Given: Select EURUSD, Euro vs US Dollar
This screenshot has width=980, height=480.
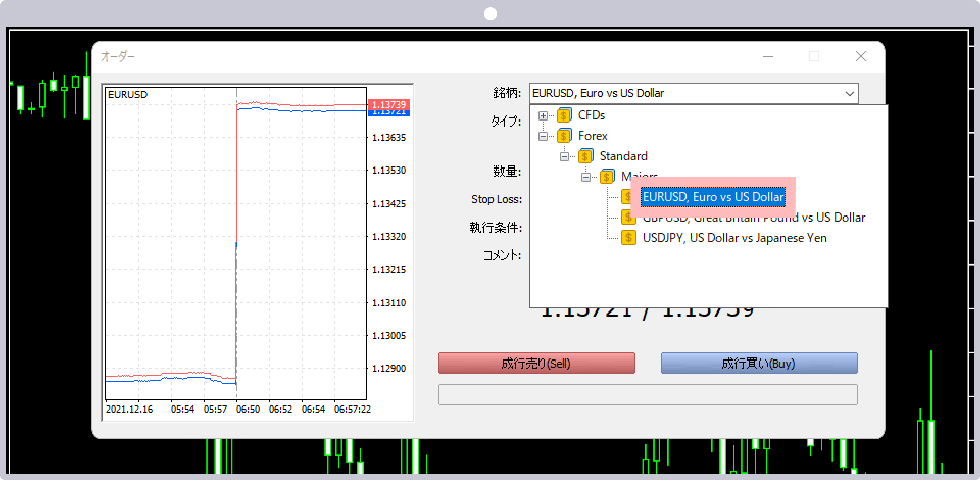Looking at the screenshot, I should pos(713,197).
